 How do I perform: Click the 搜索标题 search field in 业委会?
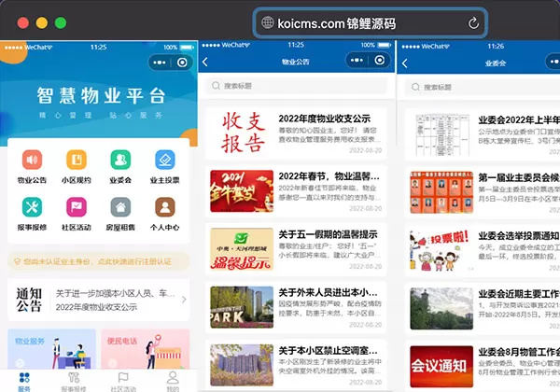click(x=483, y=87)
